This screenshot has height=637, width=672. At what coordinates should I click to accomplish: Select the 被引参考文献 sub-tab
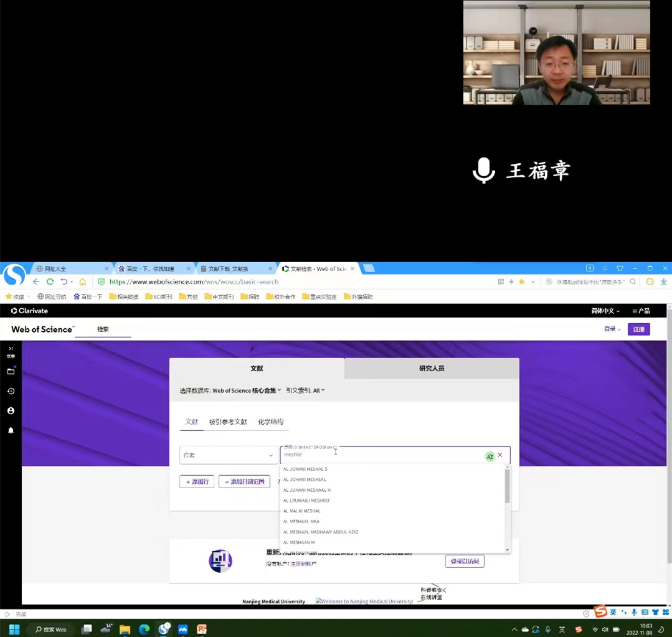[228, 422]
